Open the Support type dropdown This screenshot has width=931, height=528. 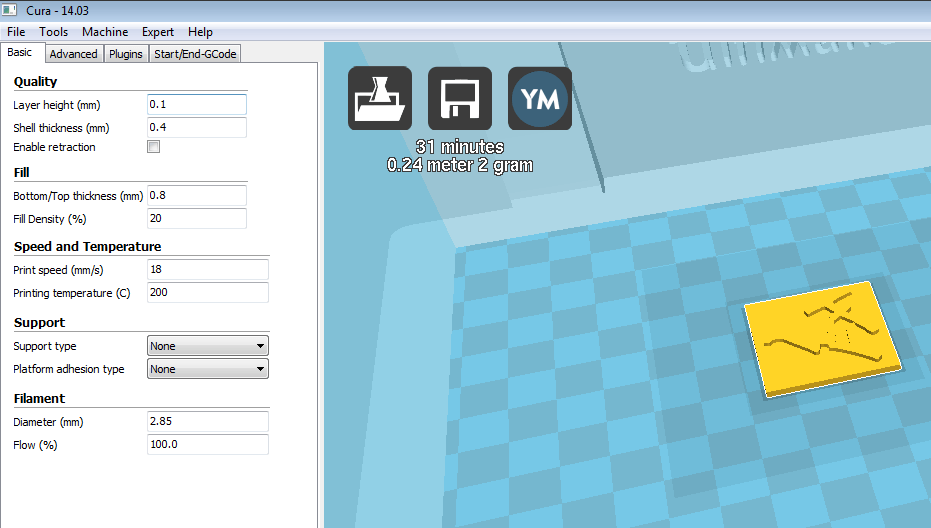tap(208, 346)
